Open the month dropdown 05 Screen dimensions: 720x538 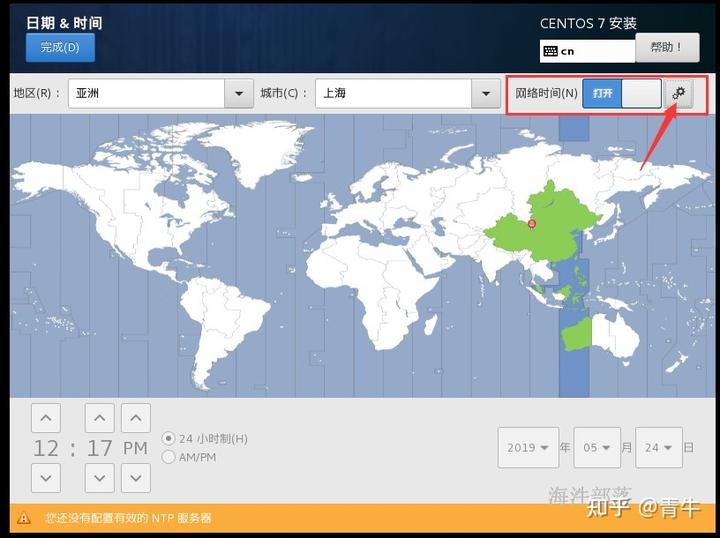click(x=597, y=448)
